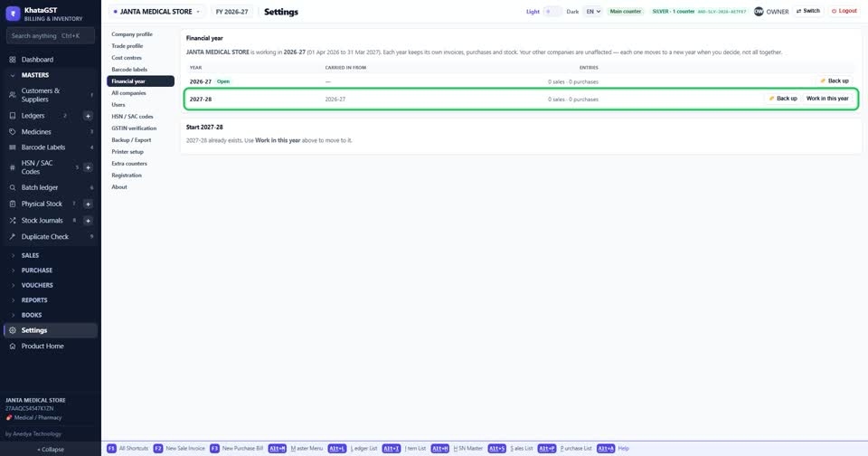This screenshot has height=456, width=868.
Task: Open Physical Stock entry
Action: [x=42, y=204]
